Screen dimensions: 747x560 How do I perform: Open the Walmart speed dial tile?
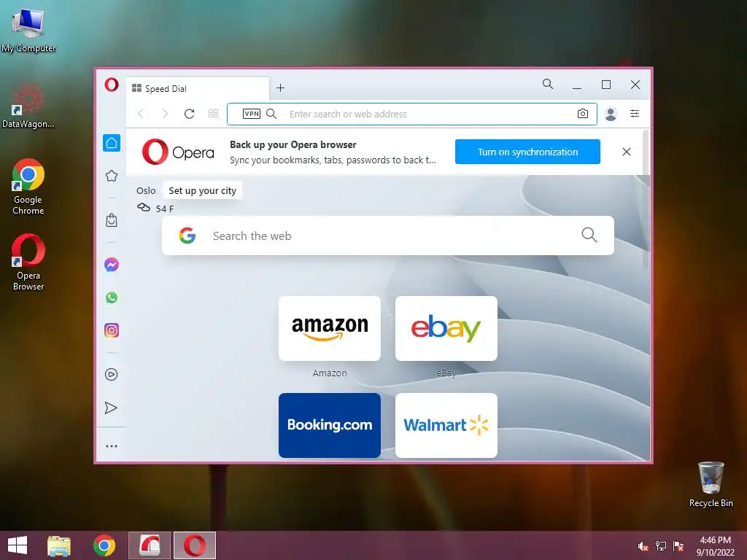point(446,425)
